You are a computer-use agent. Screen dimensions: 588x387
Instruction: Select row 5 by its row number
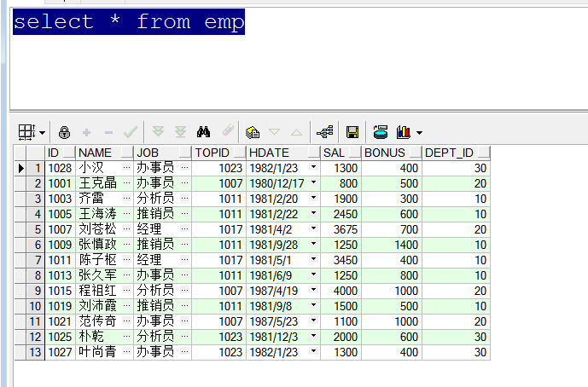[x=37, y=229]
